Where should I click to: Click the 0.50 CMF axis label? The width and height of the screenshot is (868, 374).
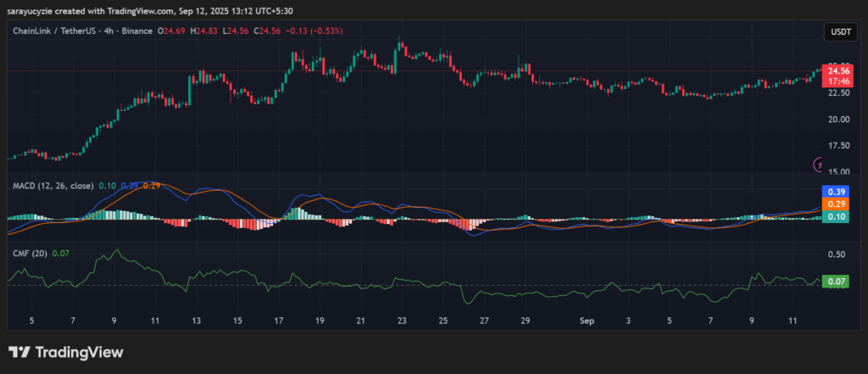click(x=837, y=254)
